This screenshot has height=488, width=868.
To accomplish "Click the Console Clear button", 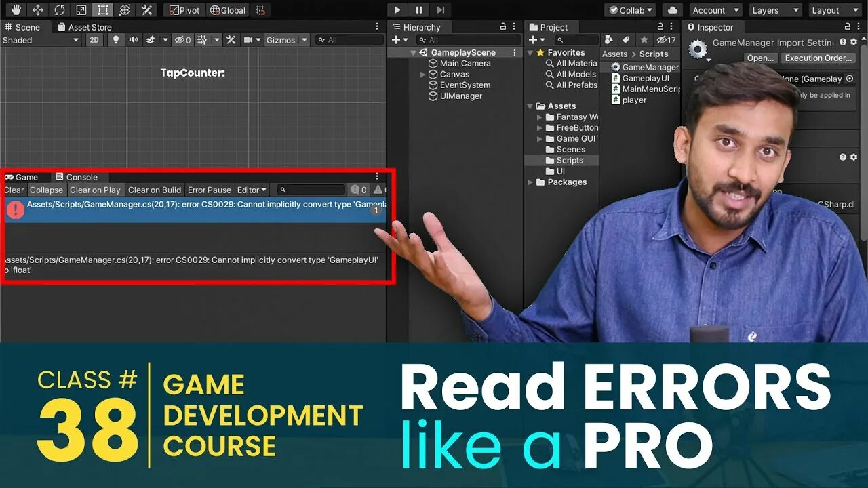I will tap(14, 190).
